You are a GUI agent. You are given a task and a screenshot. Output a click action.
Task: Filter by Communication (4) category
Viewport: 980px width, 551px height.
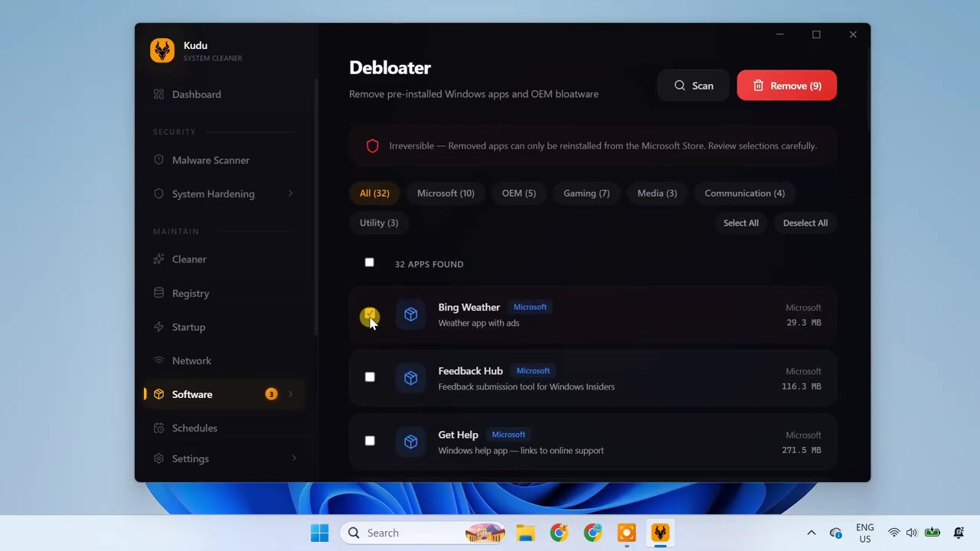(744, 193)
